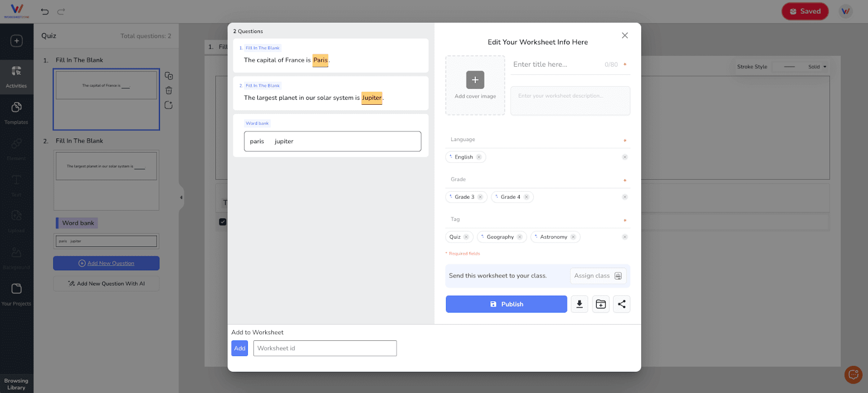Open the Tag selection field
868x393 pixels.
click(x=538, y=220)
